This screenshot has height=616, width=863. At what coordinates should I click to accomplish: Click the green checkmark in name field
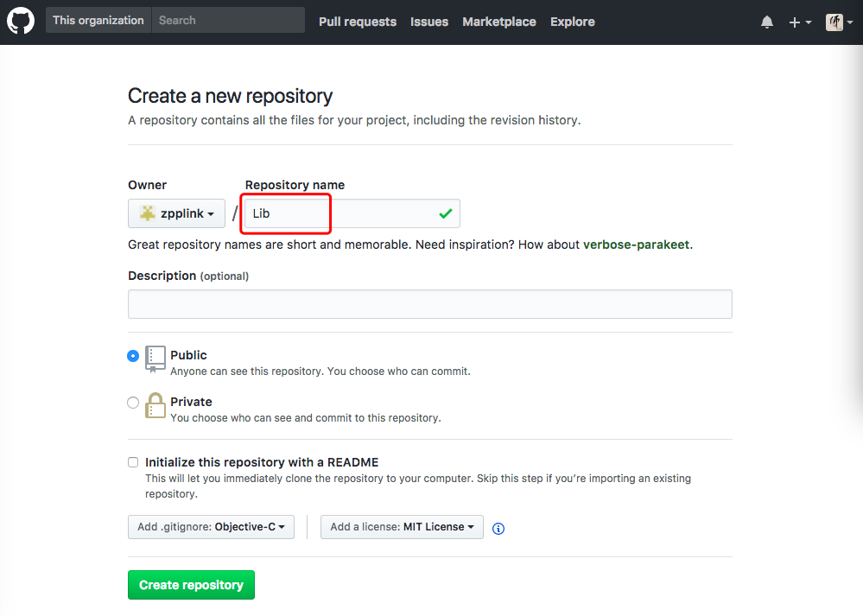coord(446,213)
